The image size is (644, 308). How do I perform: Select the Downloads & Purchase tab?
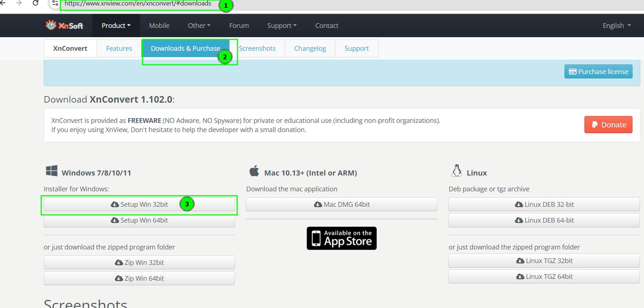[x=186, y=48]
